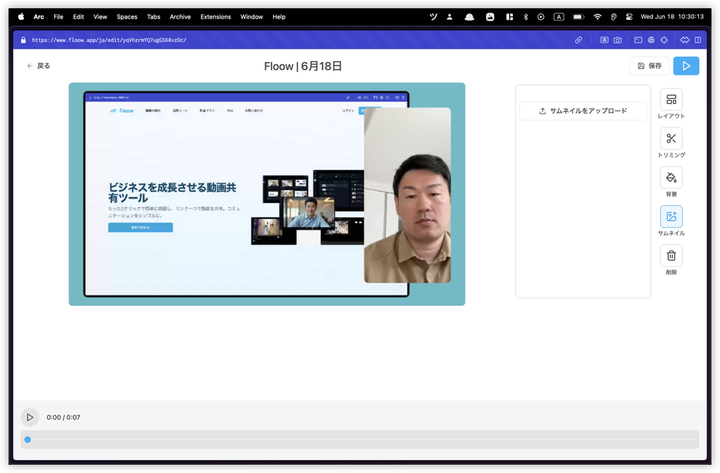
Task: Click the video timeline progress bar
Action: [360, 439]
